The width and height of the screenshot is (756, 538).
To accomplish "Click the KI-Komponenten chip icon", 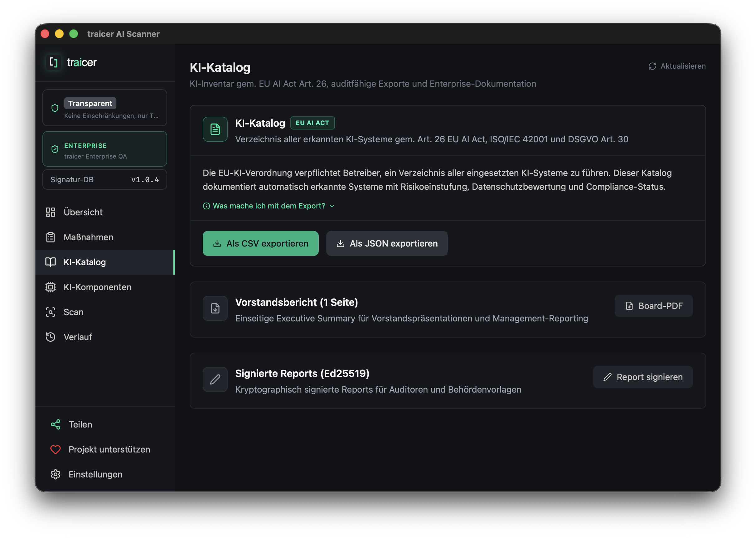I will [50, 287].
